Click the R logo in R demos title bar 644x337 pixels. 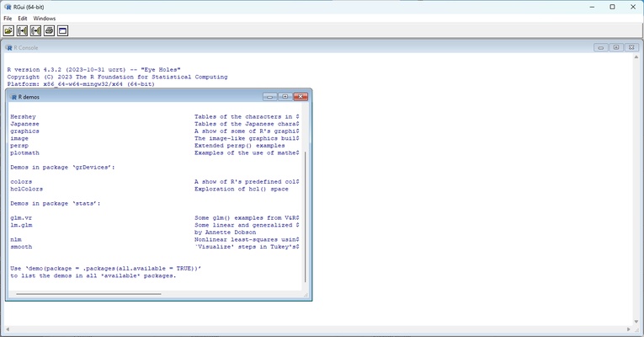13,97
